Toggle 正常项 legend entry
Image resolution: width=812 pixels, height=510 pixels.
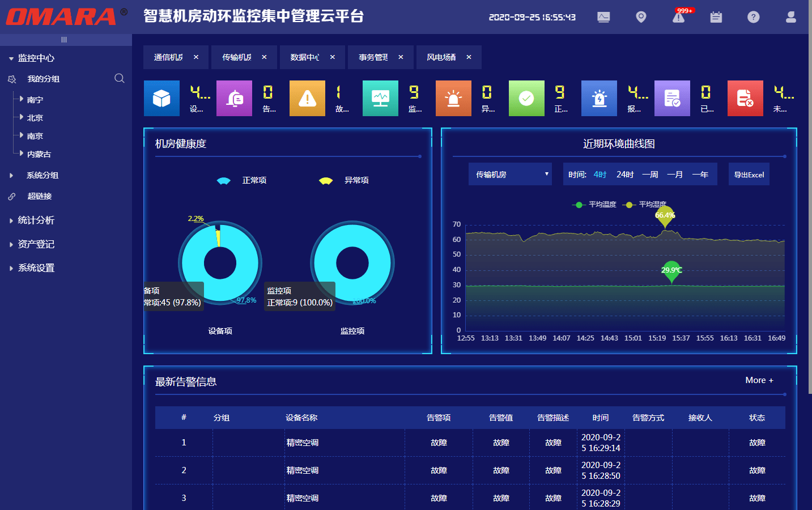pyautogui.click(x=241, y=180)
